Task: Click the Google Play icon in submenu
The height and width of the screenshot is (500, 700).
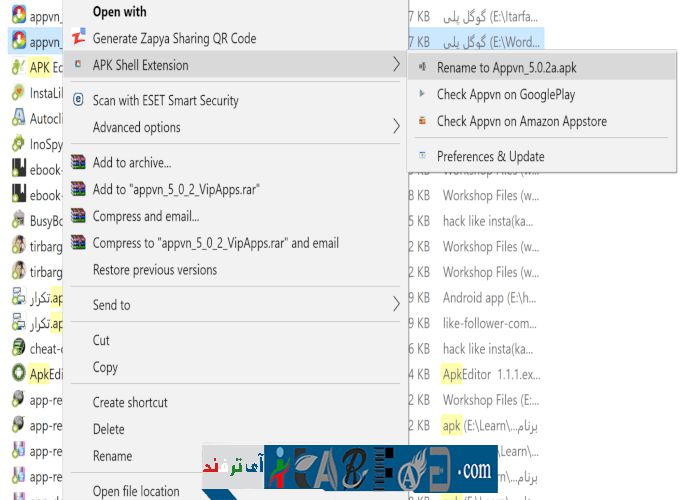Action: pos(423,94)
